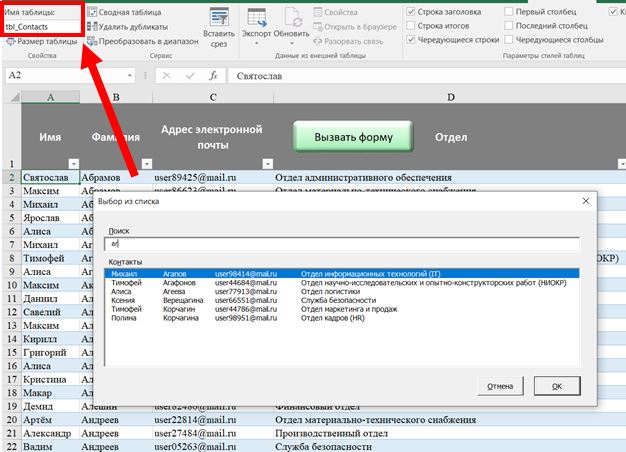Select contact Тимофей Корчагин in list
This screenshot has height=452, width=626.
click(342, 309)
